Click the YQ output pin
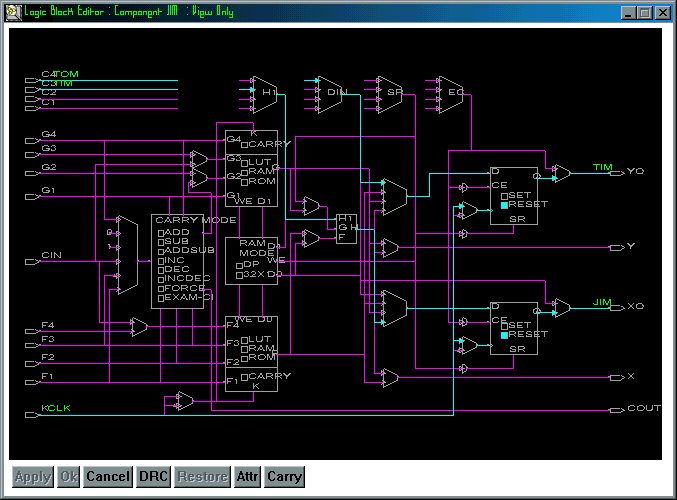The height and width of the screenshot is (500, 677). tap(619, 172)
